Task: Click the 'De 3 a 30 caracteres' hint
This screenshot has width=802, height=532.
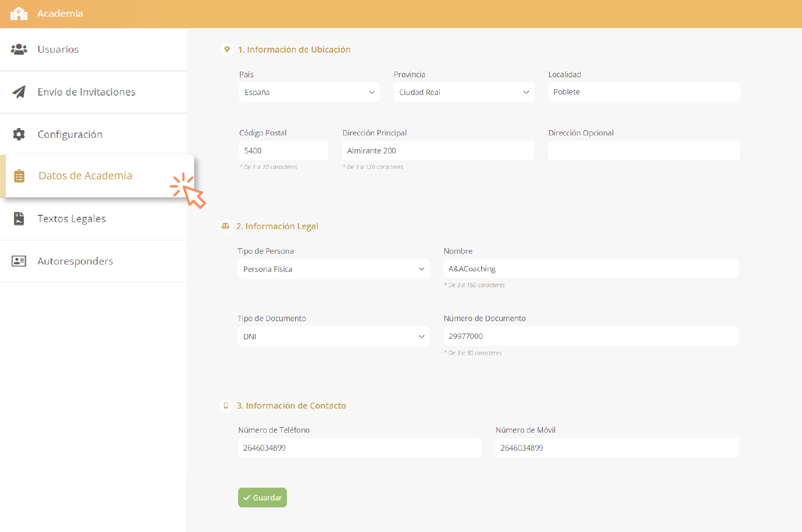Action: [473, 353]
